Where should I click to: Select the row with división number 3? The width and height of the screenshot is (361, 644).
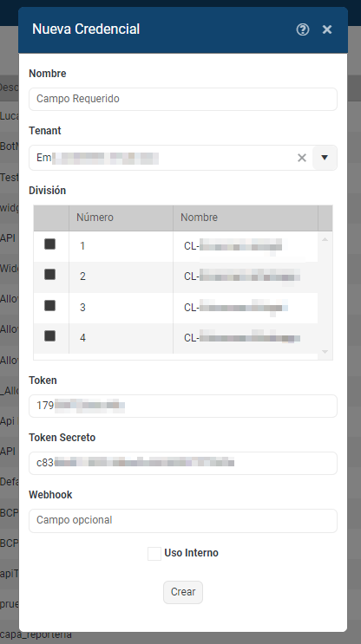[175, 308]
